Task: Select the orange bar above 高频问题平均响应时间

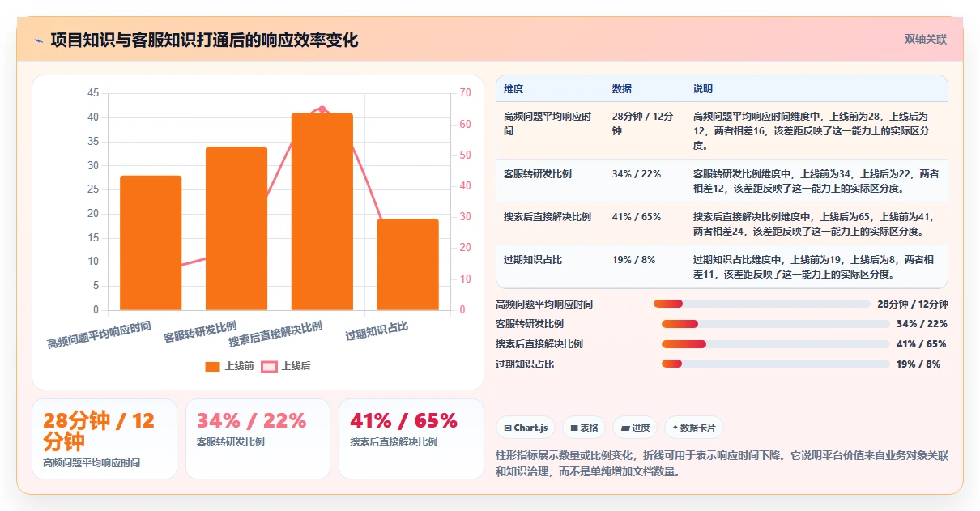Action: pyautogui.click(x=151, y=243)
